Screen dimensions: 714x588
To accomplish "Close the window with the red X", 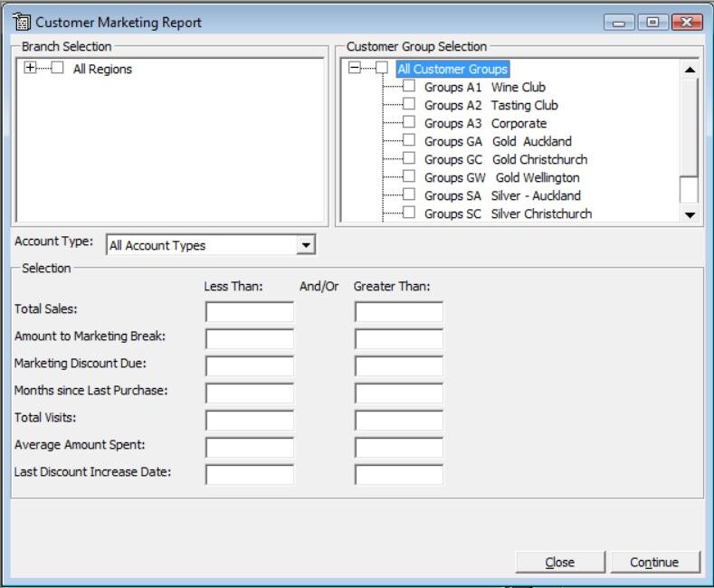I will point(687,22).
